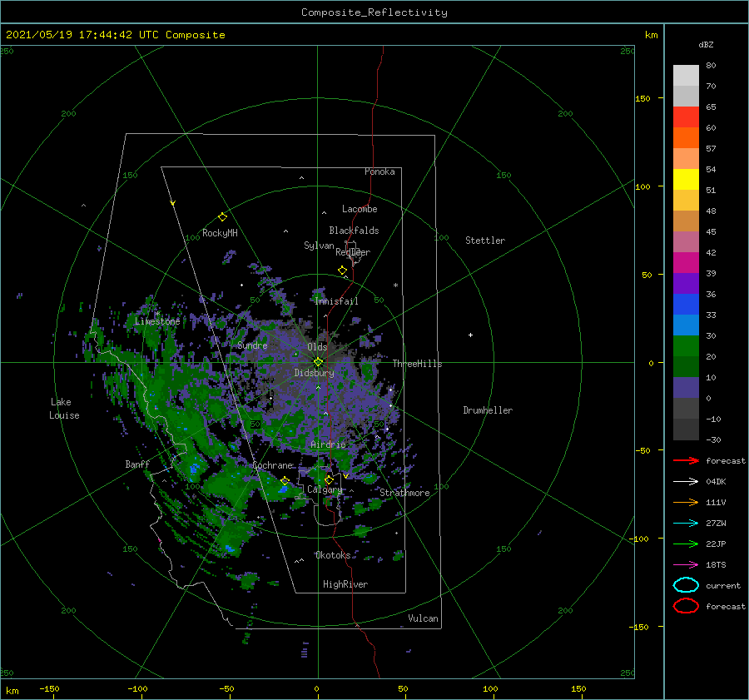Select the pink 42–45 dBZ color swatch

pyautogui.click(x=686, y=241)
